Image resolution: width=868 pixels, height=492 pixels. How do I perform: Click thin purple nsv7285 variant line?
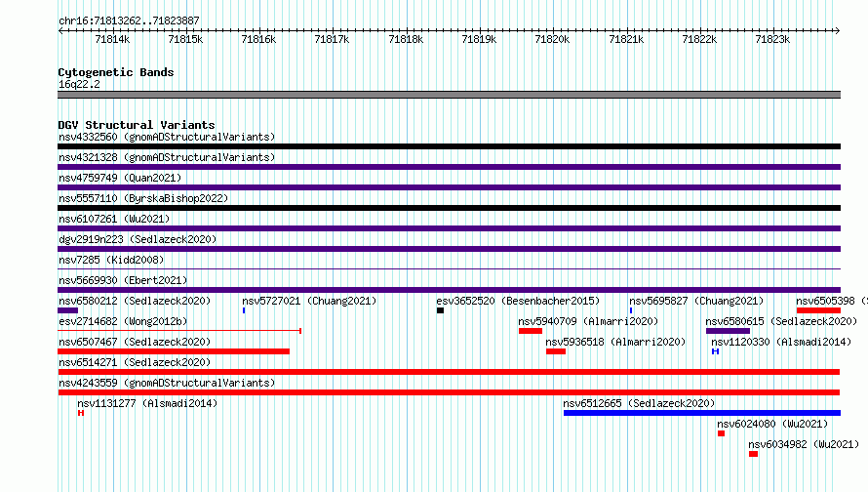coord(449,269)
